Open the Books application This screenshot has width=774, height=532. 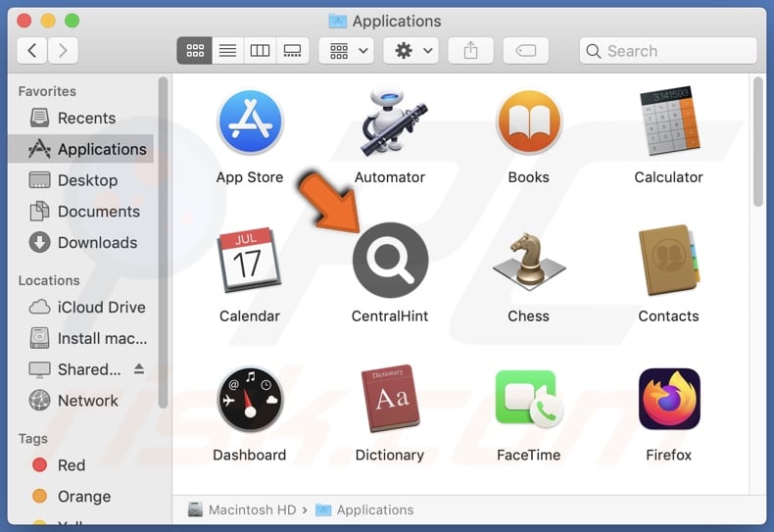pos(529,121)
